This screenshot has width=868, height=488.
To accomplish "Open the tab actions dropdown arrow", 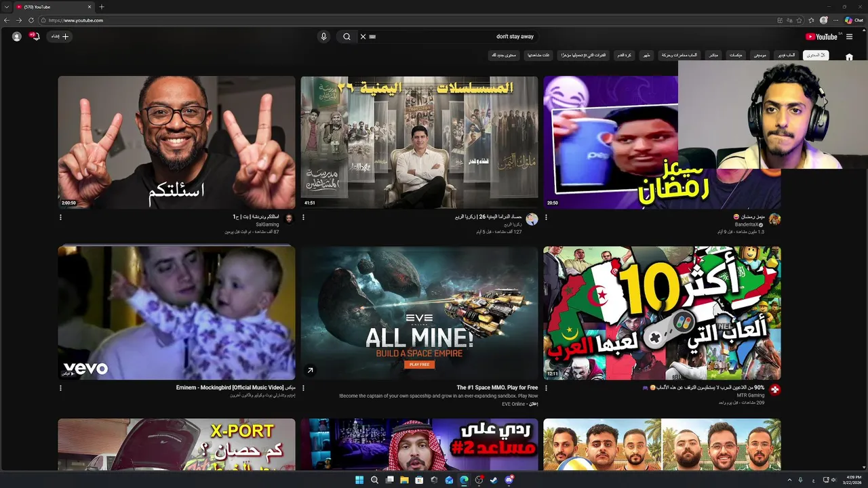I will (x=7, y=7).
